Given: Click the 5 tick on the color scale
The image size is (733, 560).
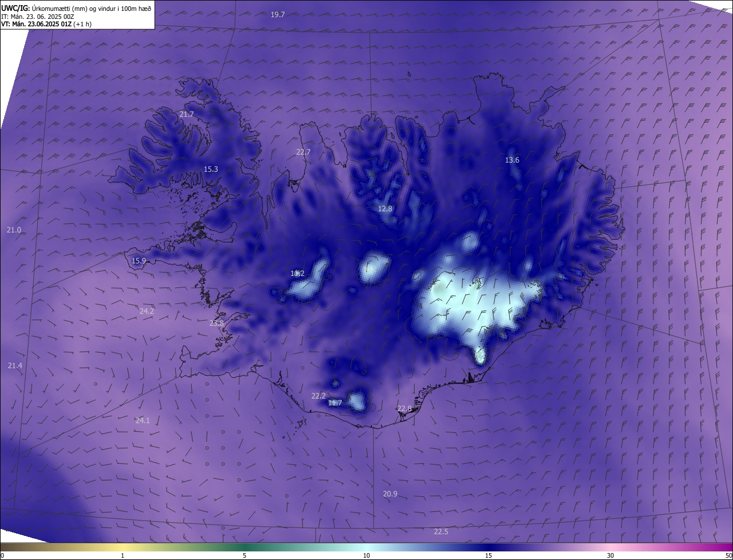Looking at the screenshot, I should (245, 555).
